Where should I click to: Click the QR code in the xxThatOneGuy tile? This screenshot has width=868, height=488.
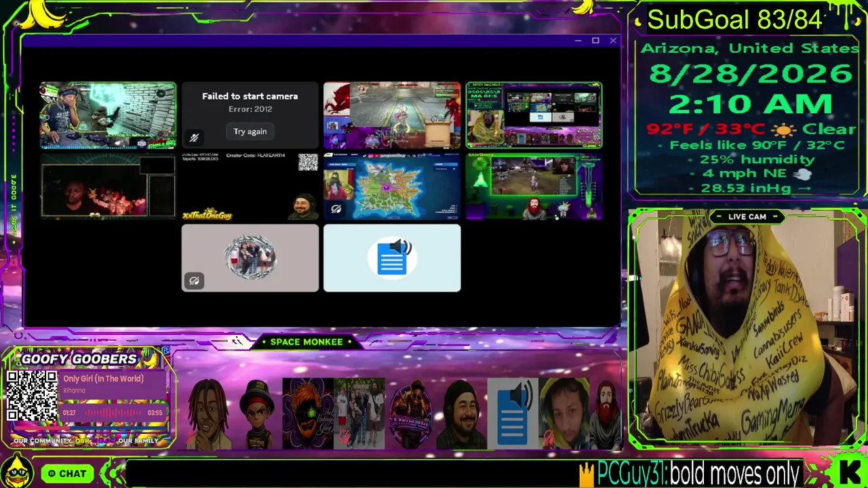pyautogui.click(x=308, y=162)
